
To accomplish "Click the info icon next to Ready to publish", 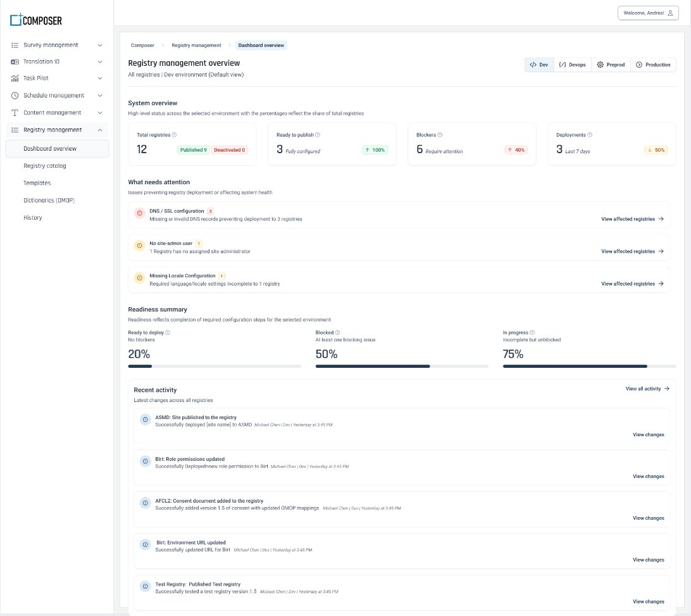I will coord(318,135).
